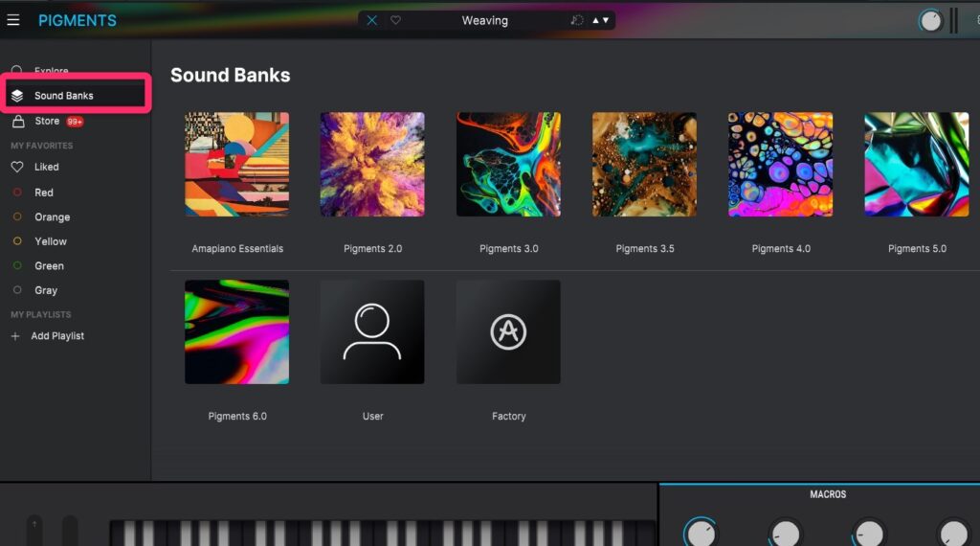Click the master volume knob at top right
The image size is (980, 546).
pyautogui.click(x=930, y=21)
